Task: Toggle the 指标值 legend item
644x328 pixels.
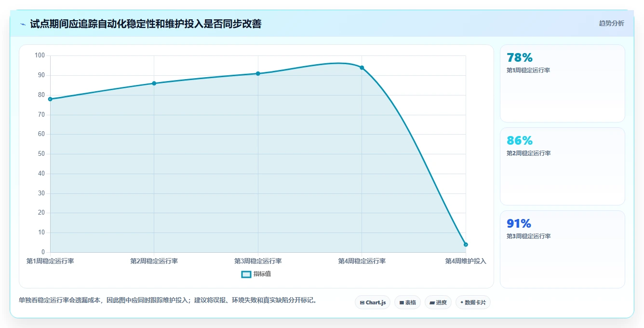Action: 256,274
